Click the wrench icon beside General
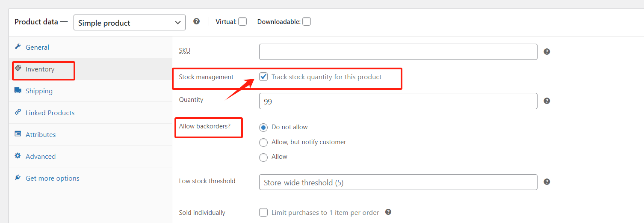 (18, 47)
